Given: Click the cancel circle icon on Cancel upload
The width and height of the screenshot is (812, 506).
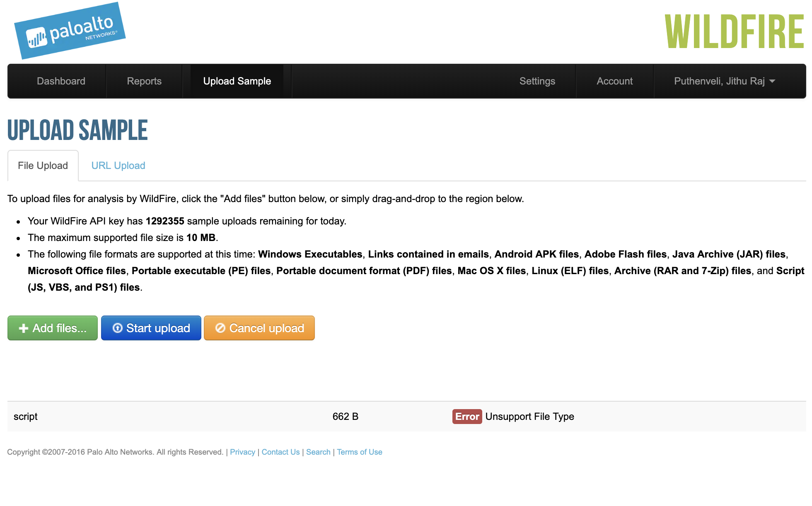Looking at the screenshot, I should tap(220, 328).
